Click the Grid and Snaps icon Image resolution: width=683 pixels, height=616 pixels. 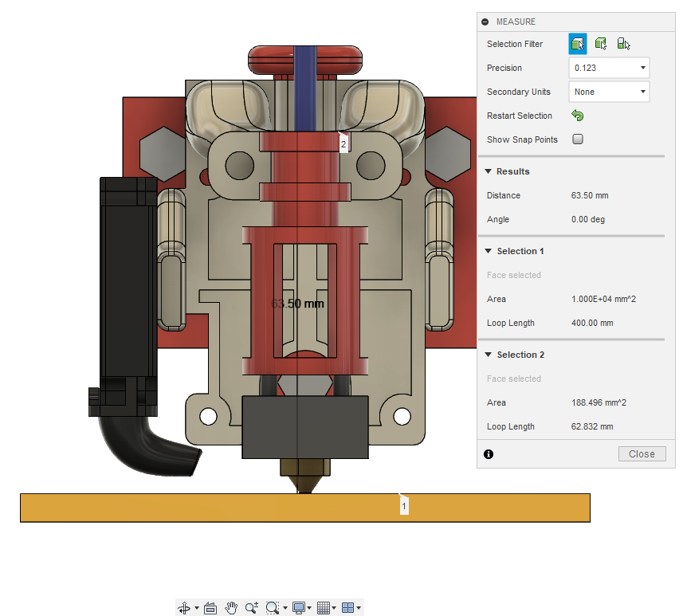click(x=324, y=607)
